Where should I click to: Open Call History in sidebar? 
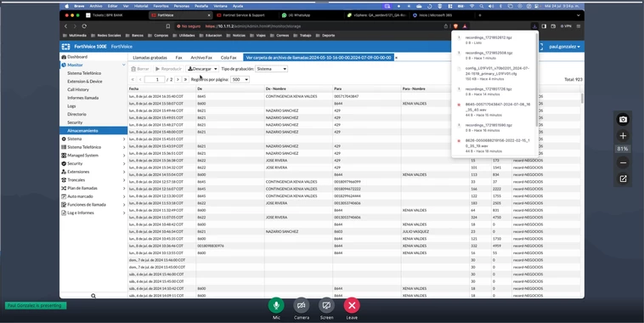click(x=78, y=89)
